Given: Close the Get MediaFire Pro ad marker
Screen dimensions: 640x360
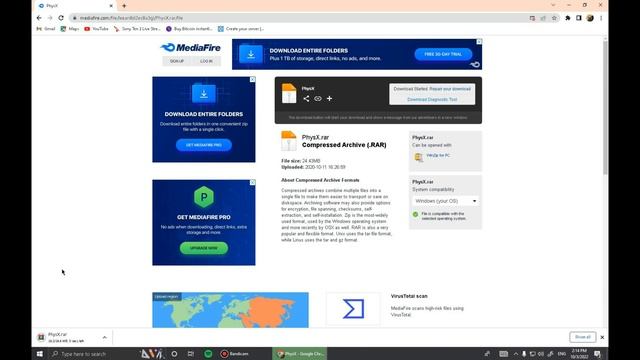Looking at the screenshot, I should (253, 182).
